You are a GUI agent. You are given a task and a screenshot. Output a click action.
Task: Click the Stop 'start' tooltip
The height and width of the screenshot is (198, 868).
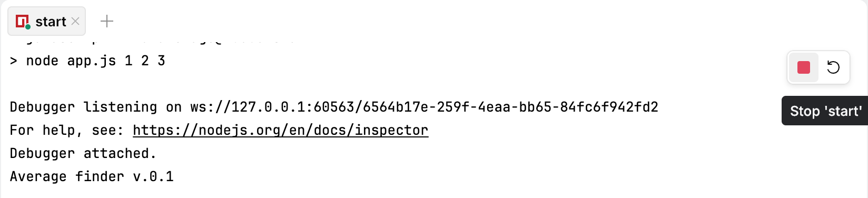pos(825,111)
